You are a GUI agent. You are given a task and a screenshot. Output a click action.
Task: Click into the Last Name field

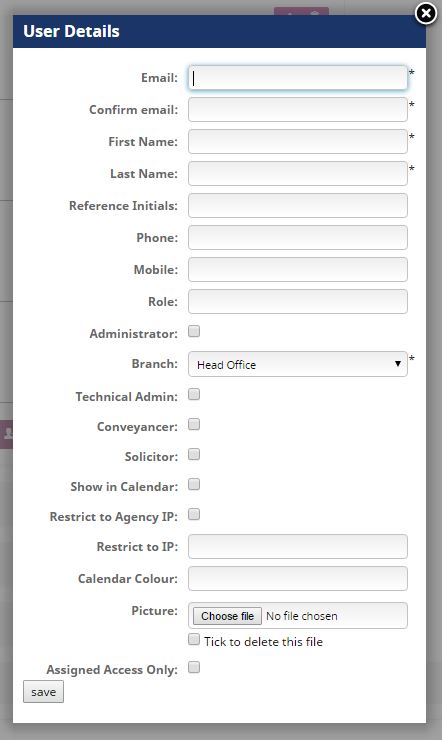pyautogui.click(x=298, y=174)
